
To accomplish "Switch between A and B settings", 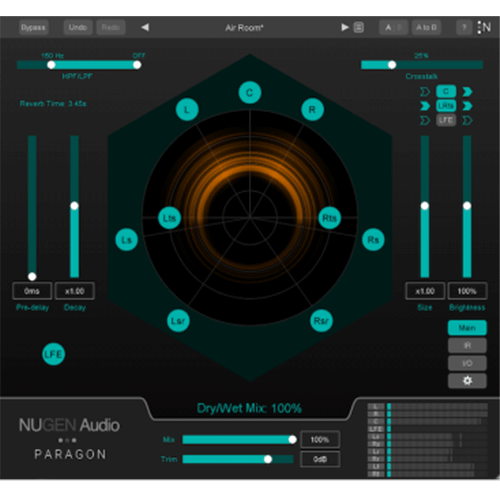I will point(394,27).
